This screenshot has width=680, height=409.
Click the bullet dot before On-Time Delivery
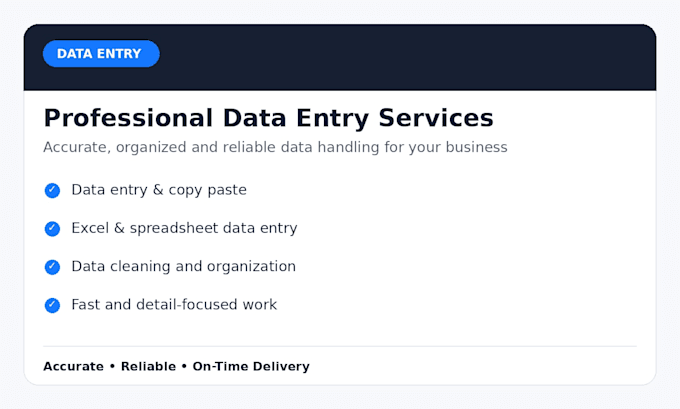(184, 366)
